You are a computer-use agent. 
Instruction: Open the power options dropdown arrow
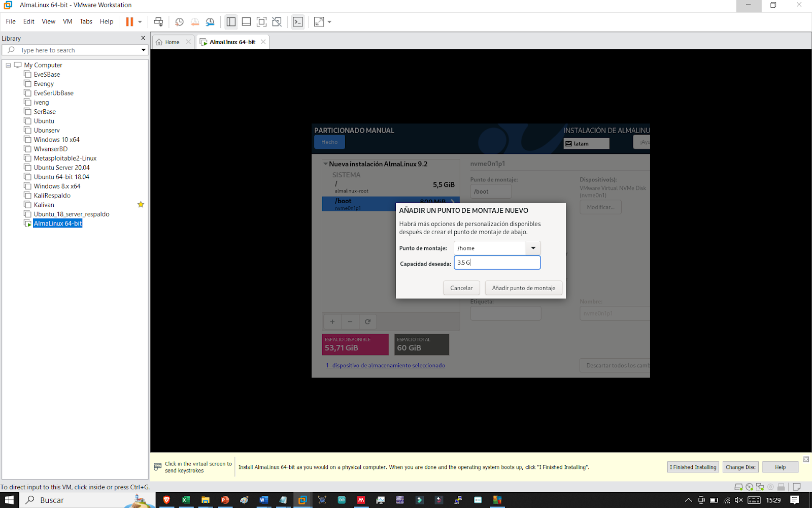[140, 22]
